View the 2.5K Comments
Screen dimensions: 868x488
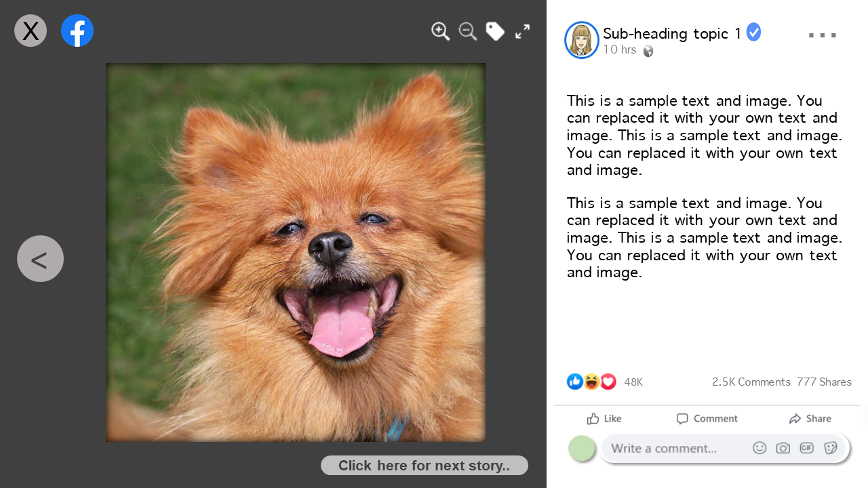pos(751,382)
